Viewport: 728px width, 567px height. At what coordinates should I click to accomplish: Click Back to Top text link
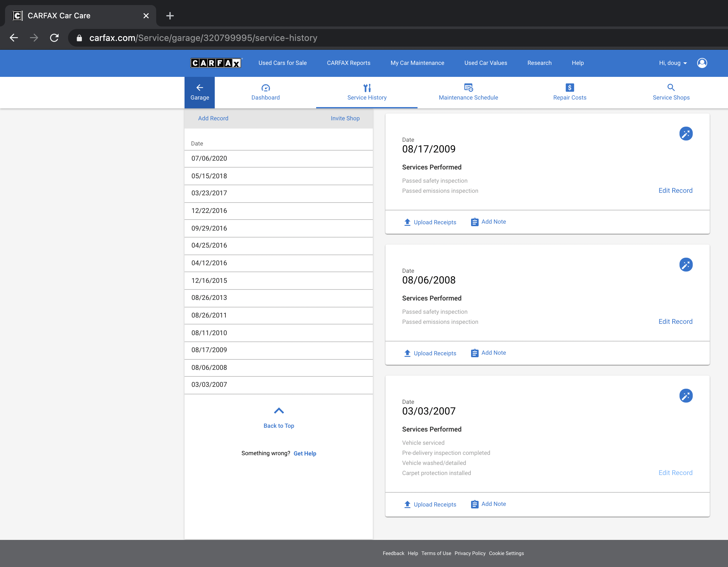coord(279,426)
